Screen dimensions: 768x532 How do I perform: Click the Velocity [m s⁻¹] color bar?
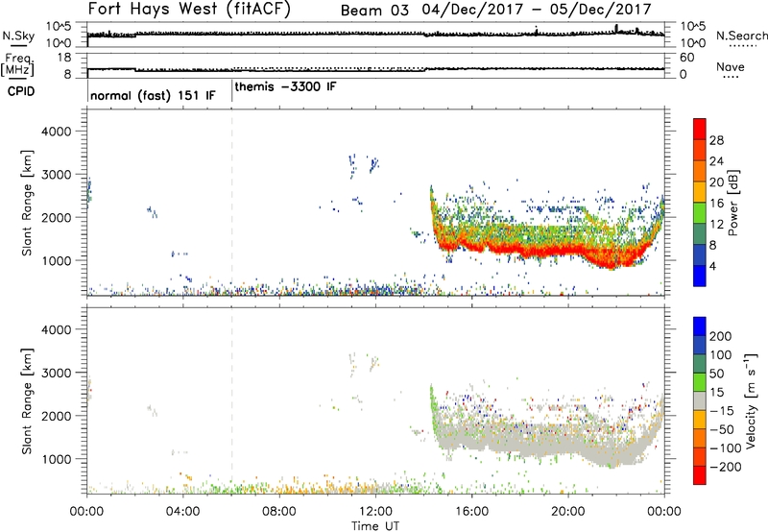[700, 400]
